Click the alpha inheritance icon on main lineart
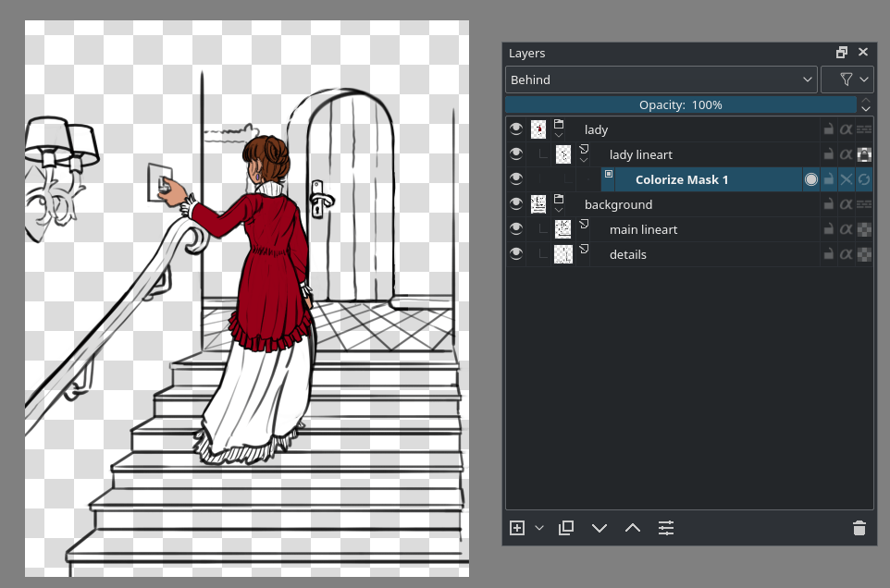 845,228
